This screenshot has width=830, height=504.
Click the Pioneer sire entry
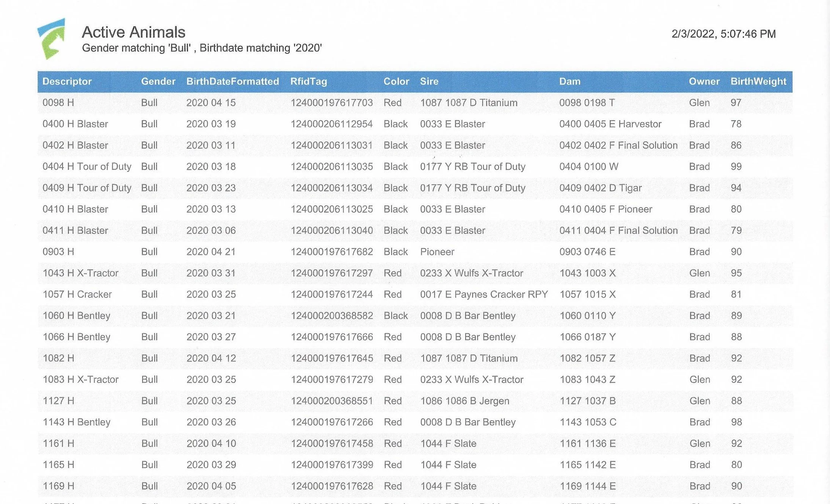pos(437,252)
